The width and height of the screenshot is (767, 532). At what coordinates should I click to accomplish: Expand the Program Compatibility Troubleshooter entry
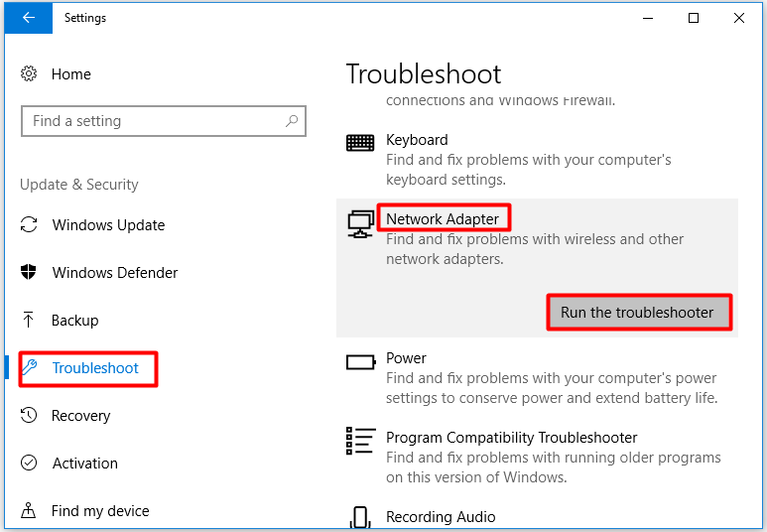(537, 458)
